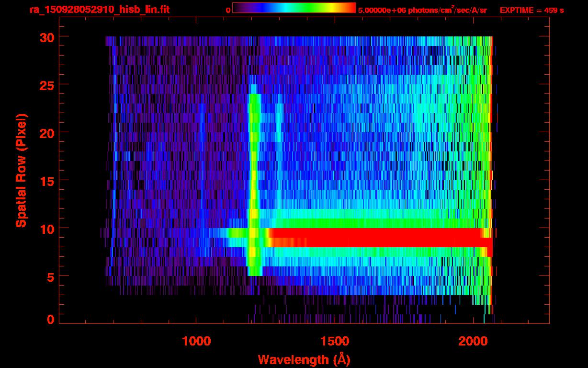588x368 pixels.
Task: Click the EXPTIME = 459 s text
Action: [531, 11]
